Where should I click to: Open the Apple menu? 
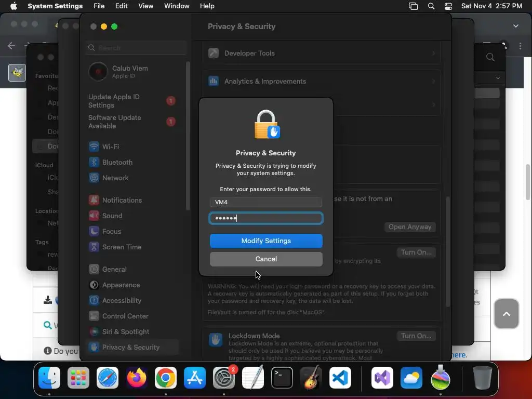tap(14, 6)
